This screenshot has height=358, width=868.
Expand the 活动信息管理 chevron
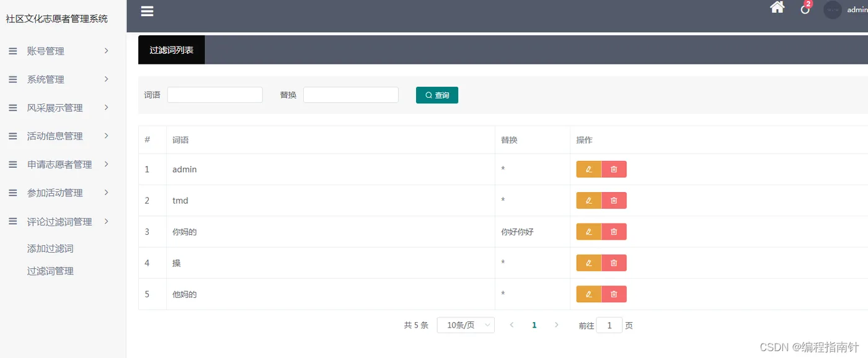(107, 136)
